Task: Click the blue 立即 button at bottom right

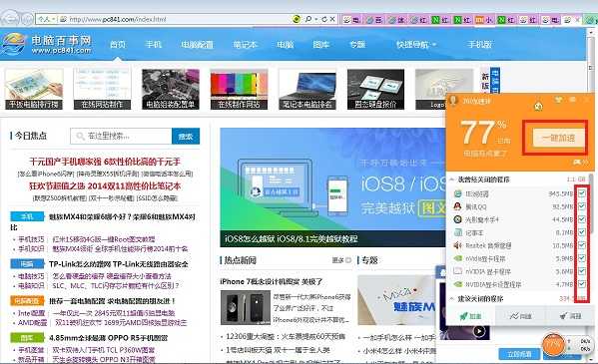Action: pos(519,354)
